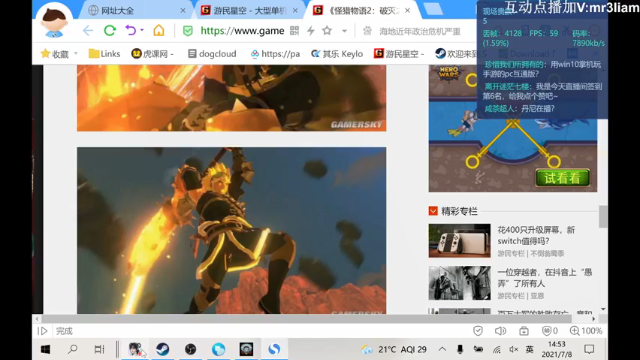Viewport: 640px width, 360px height.
Task: Open the 游民星空 bookmark
Action: coord(399,53)
